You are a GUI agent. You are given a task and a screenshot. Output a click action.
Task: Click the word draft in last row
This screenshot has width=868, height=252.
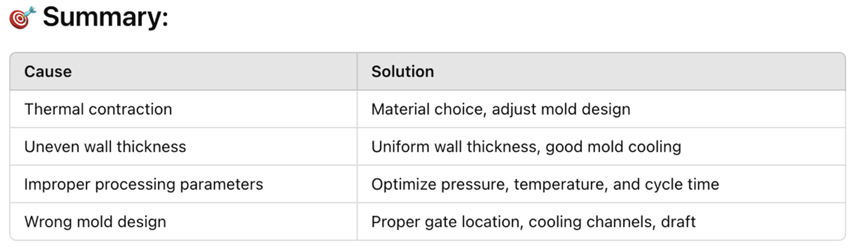[x=678, y=222]
